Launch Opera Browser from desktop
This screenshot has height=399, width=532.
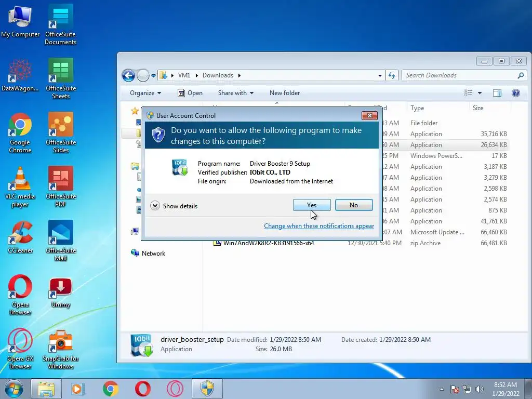click(20, 295)
